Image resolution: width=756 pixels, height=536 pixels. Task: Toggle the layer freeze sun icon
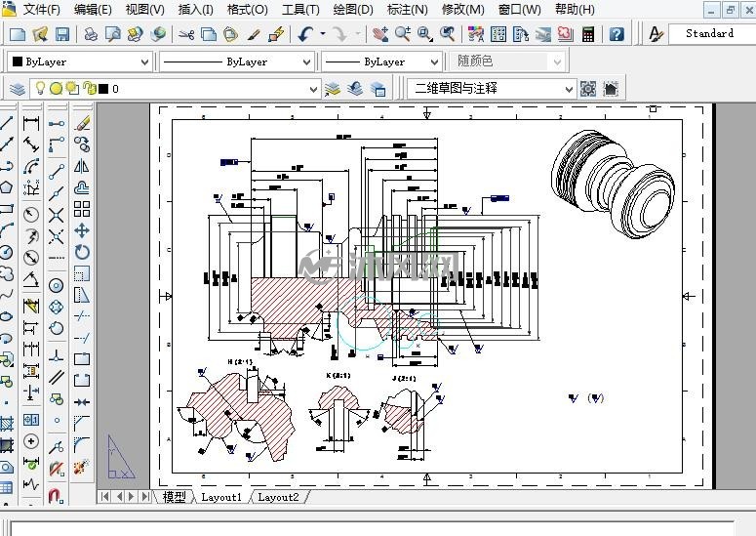tap(57, 89)
